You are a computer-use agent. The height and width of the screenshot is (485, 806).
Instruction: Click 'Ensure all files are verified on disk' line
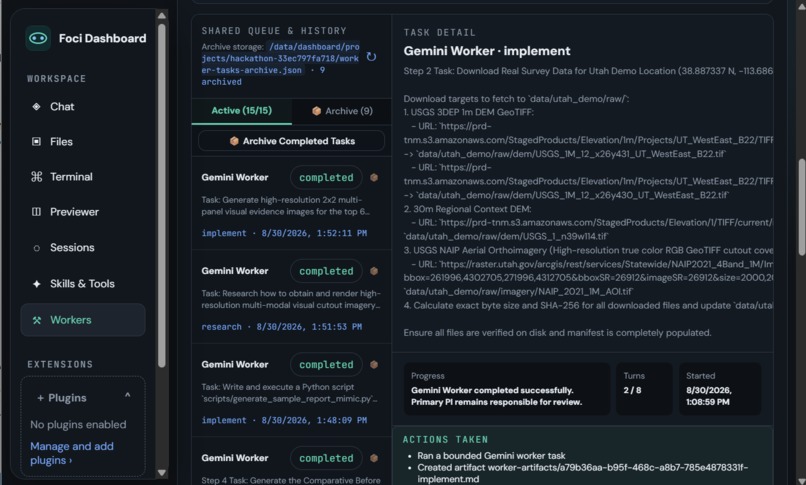tap(557, 333)
